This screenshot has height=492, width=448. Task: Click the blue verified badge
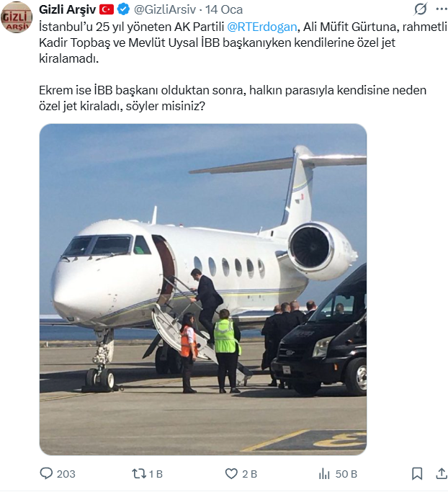[123, 9]
